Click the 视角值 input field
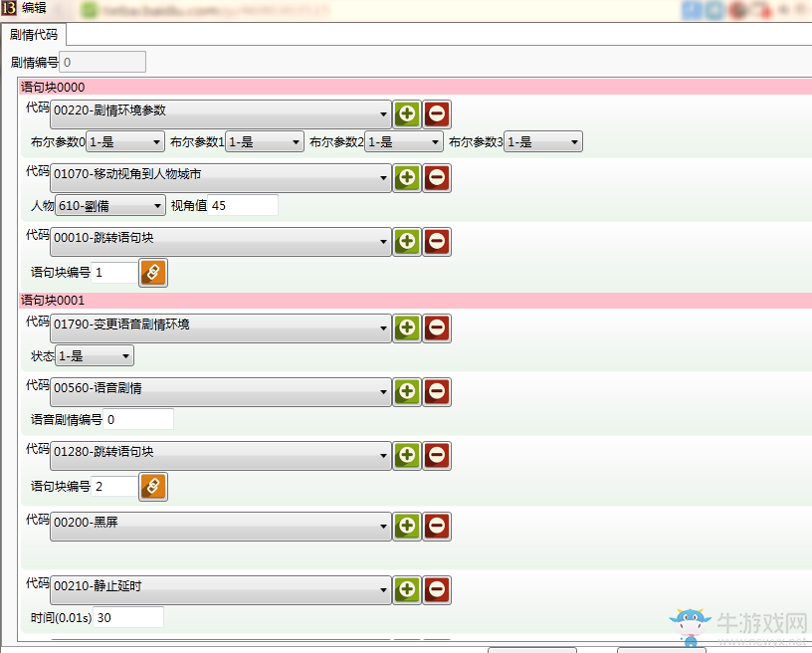The height and width of the screenshot is (653, 812). tap(243, 206)
